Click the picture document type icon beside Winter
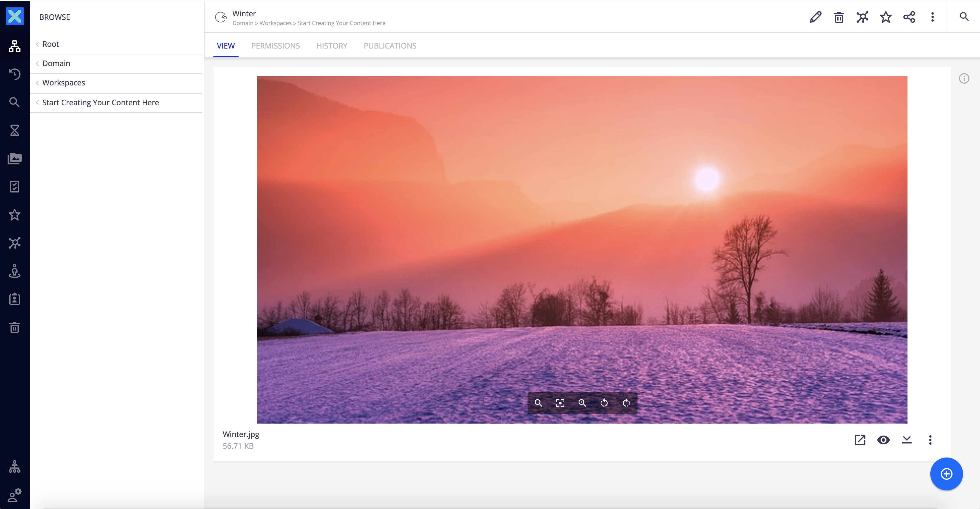The width and height of the screenshot is (980, 509). (221, 17)
